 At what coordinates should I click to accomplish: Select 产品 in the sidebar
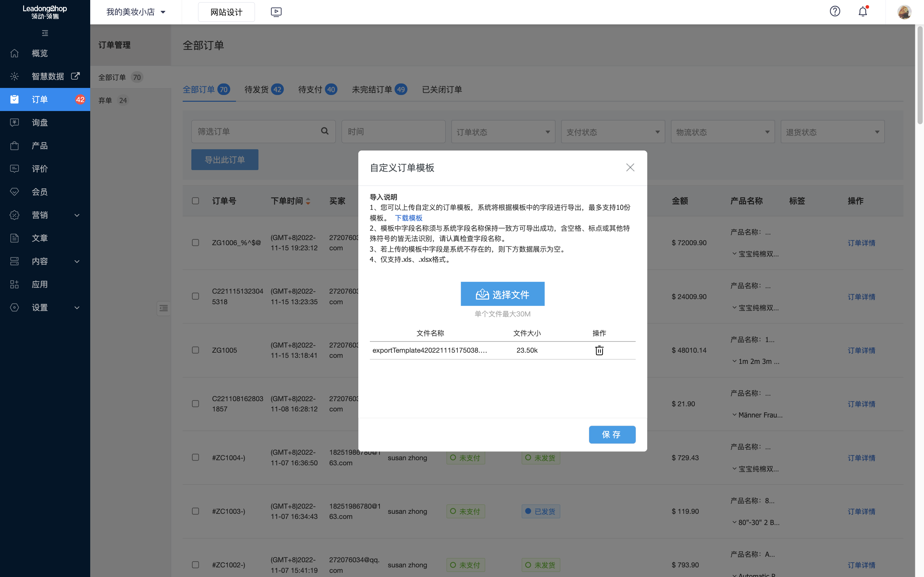pyautogui.click(x=40, y=145)
